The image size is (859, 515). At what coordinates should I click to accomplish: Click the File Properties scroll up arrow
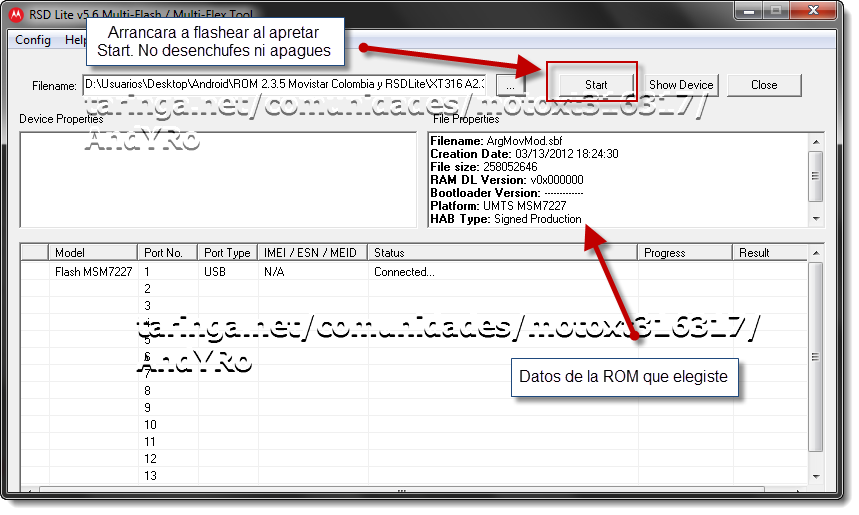click(816, 142)
